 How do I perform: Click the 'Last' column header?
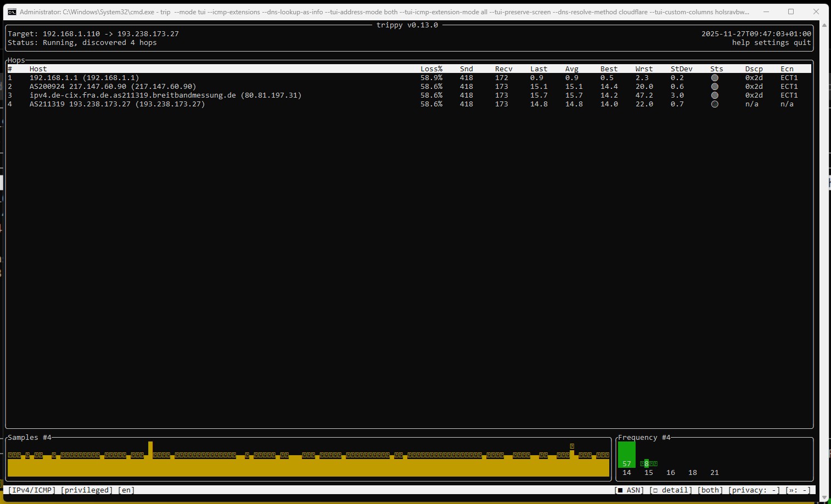click(539, 69)
